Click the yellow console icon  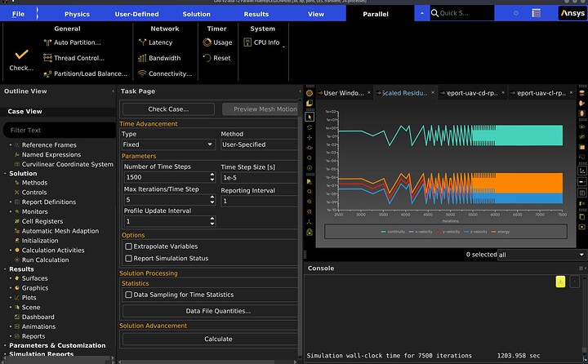pos(560,282)
